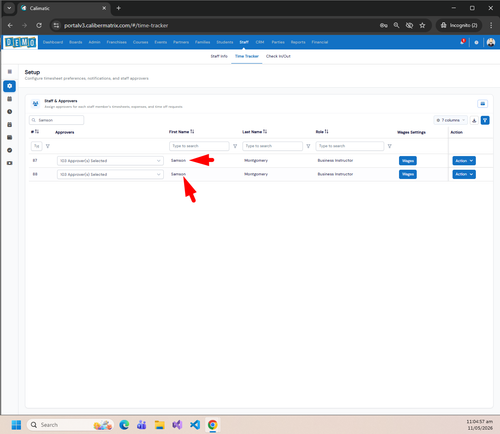The image size is (500, 434).
Task: Expand approvers dropdown for row 87
Action: (x=110, y=161)
